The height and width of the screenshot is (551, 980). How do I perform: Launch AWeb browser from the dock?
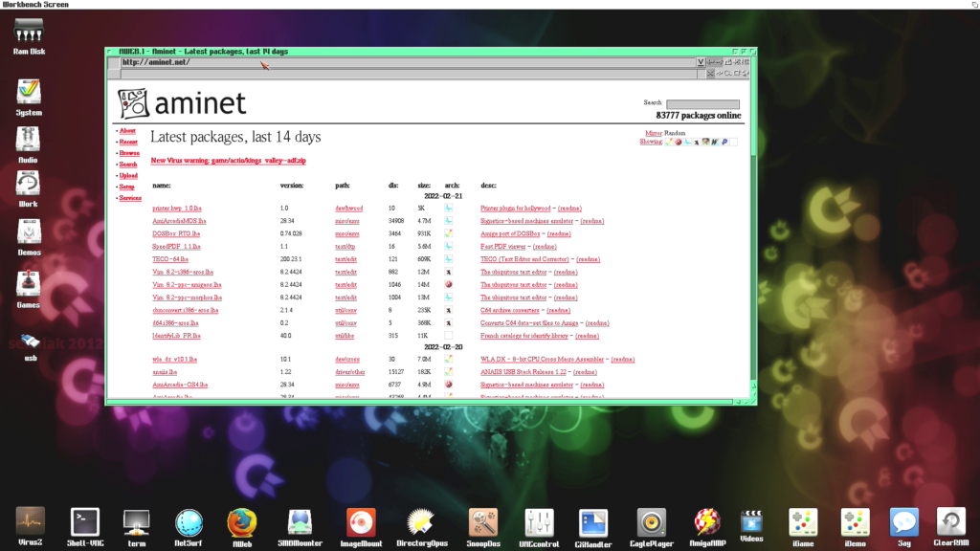click(242, 528)
